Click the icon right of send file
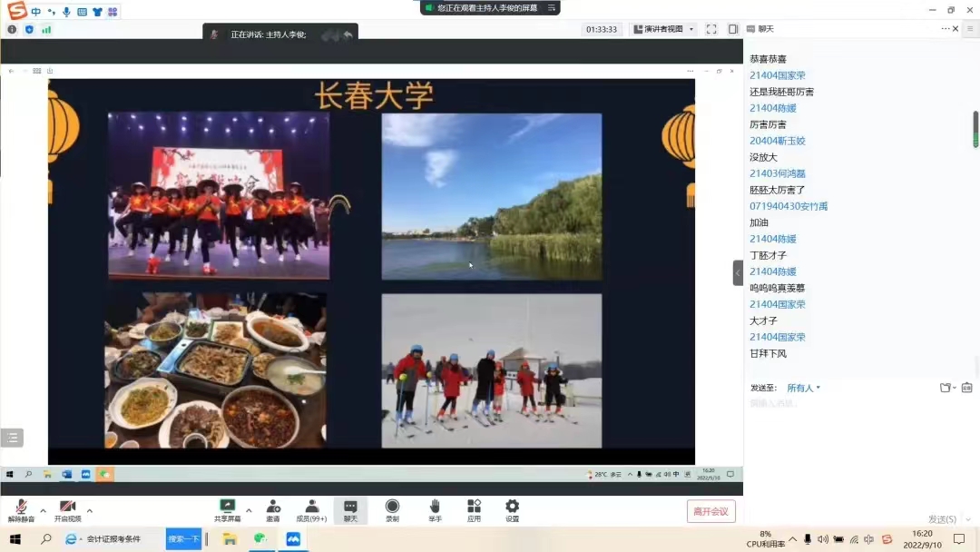This screenshot has height=552, width=980. (967, 388)
